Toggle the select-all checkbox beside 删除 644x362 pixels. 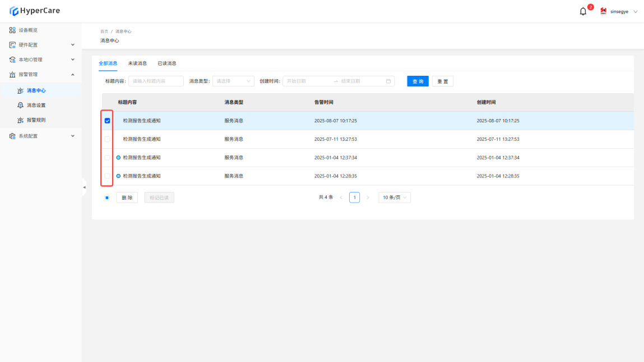click(x=107, y=198)
